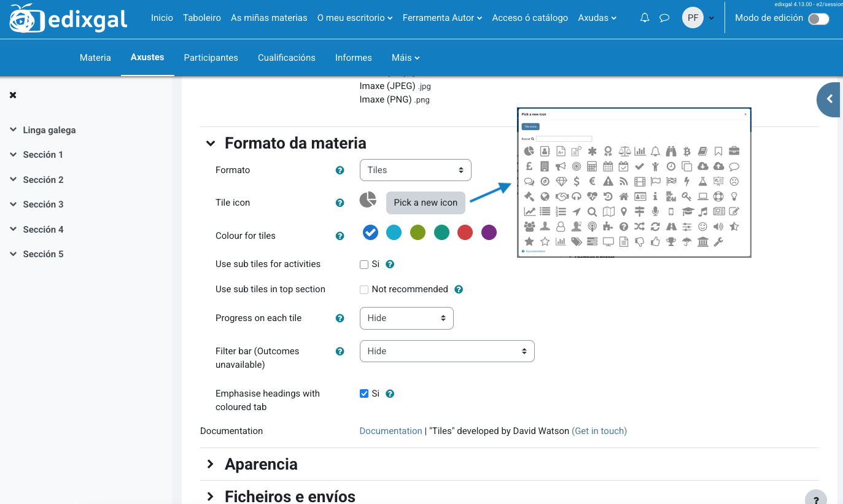Select the red tile colour swatch

click(465, 233)
